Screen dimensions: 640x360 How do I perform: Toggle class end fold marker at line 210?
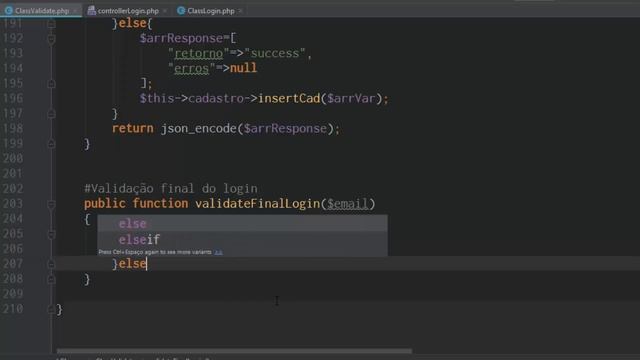coord(51,309)
